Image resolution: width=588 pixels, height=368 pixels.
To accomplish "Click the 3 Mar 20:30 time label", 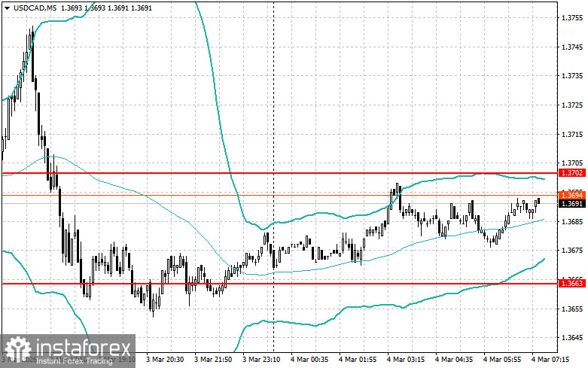I will point(165,360).
